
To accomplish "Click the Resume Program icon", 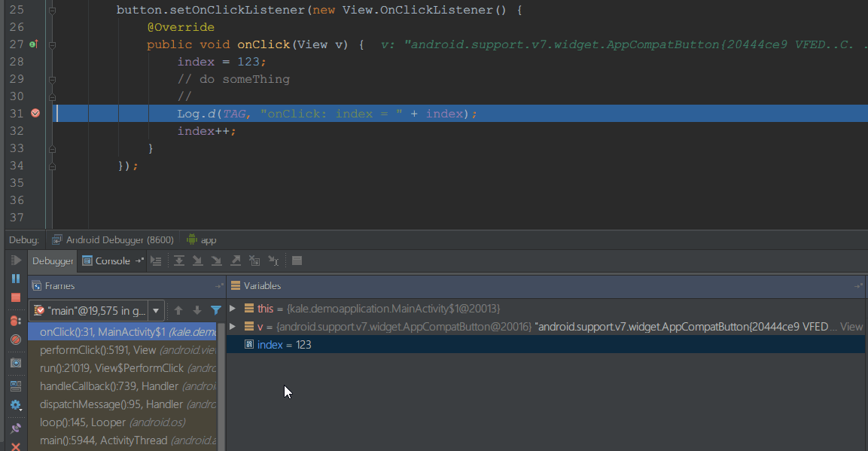I will [17, 259].
